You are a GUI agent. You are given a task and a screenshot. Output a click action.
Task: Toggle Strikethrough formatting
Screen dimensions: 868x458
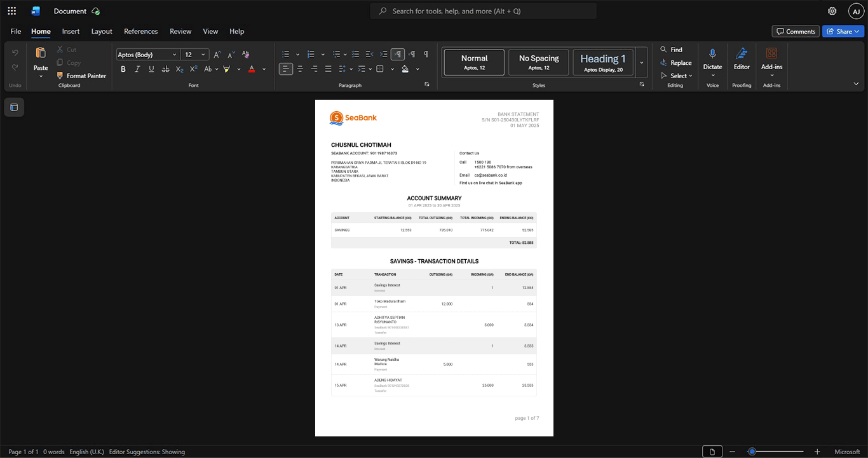click(166, 69)
